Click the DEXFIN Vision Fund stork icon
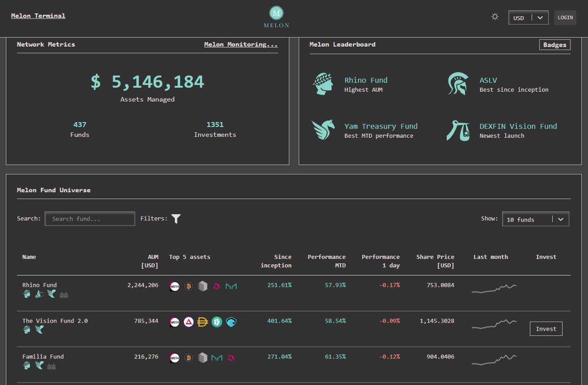Viewport: 588px width, 385px height. [x=458, y=130]
